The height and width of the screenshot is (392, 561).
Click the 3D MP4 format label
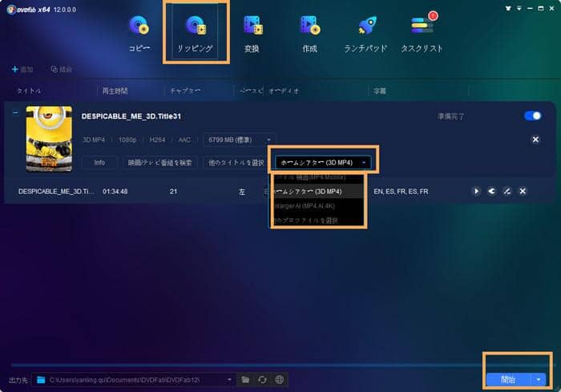pyautogui.click(x=94, y=139)
